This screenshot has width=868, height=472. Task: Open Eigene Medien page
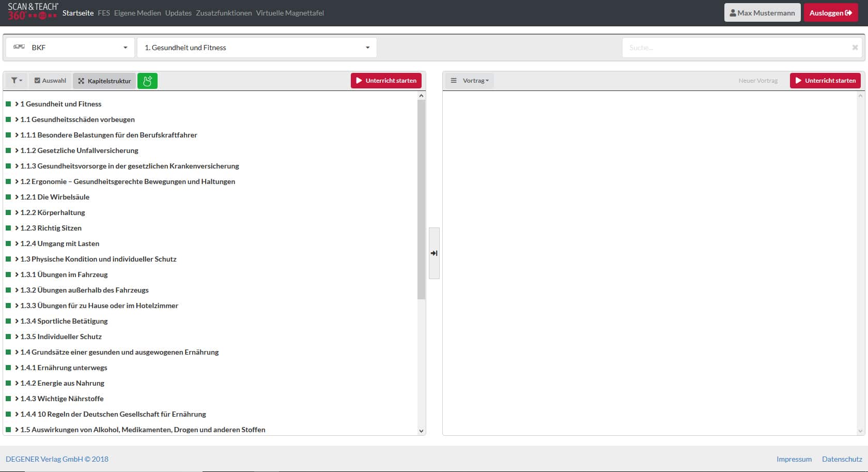pyautogui.click(x=137, y=13)
